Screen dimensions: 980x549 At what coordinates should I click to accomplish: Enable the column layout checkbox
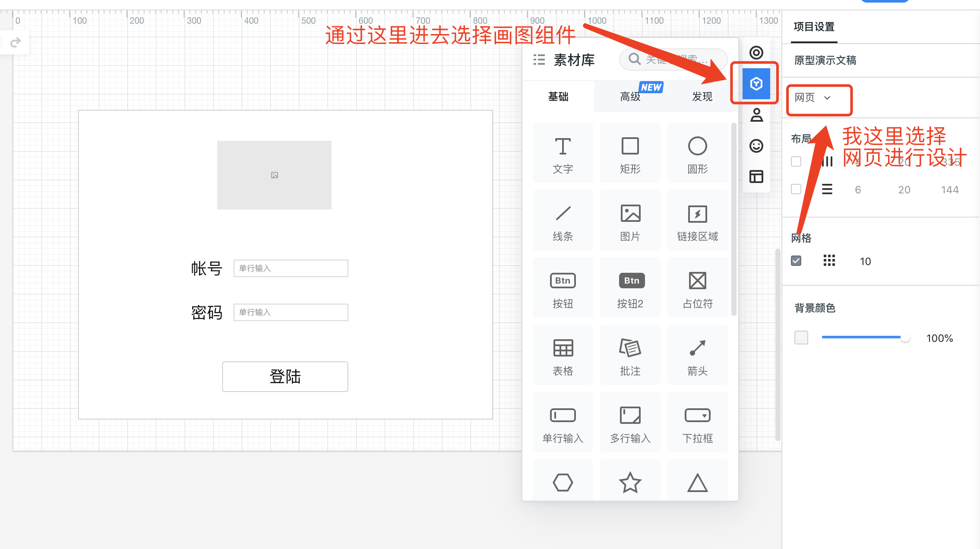[796, 161]
